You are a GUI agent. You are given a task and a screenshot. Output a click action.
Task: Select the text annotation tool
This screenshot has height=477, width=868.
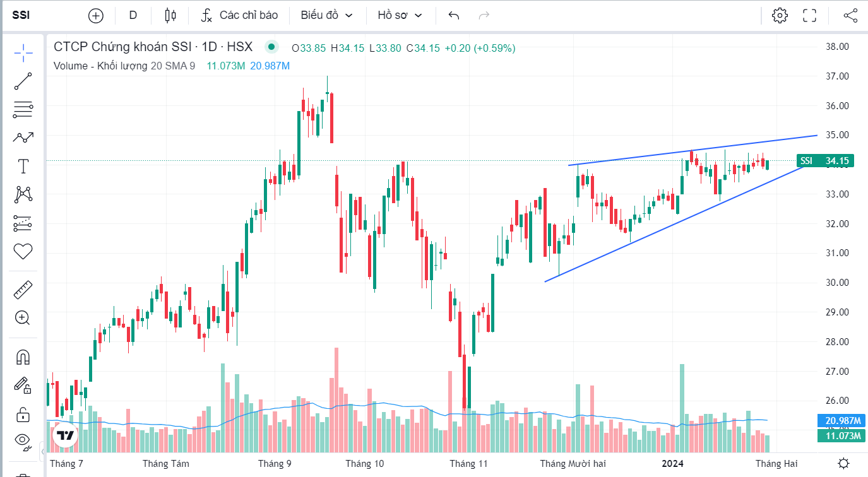[x=23, y=167]
